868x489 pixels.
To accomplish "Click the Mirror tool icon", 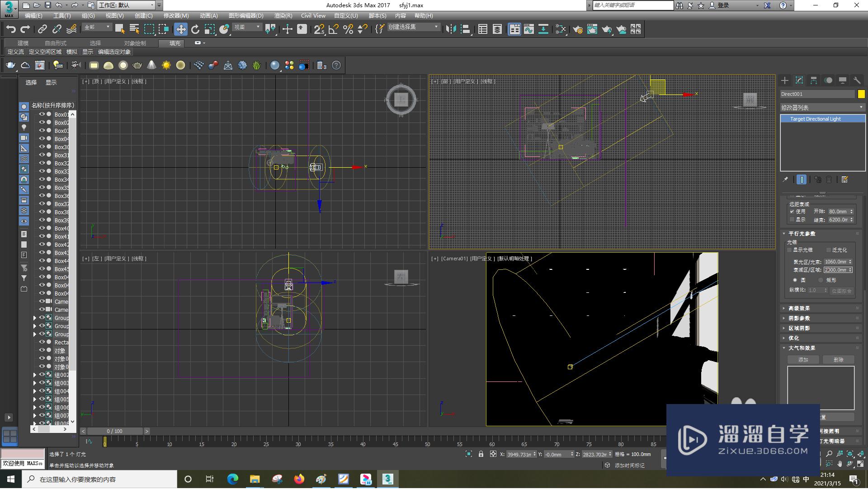I will click(451, 29).
